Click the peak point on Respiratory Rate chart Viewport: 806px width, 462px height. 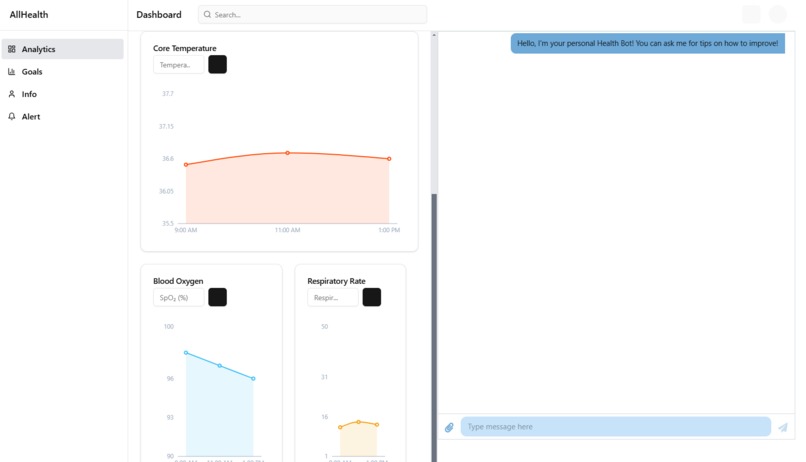click(x=359, y=422)
